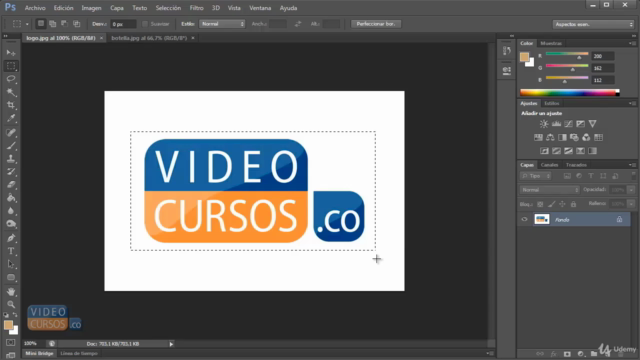Add an Exposure adjustment

[580, 124]
